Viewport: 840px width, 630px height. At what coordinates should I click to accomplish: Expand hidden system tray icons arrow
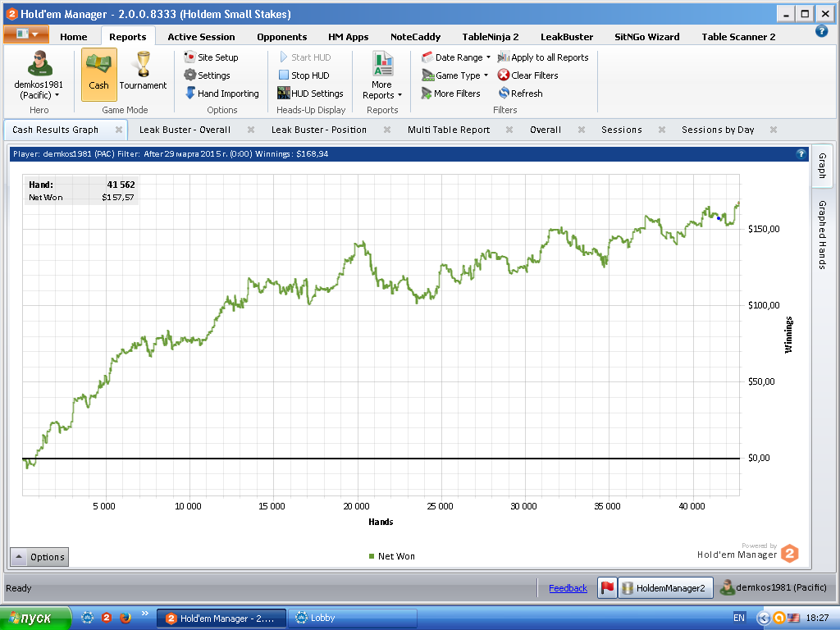tap(763, 619)
